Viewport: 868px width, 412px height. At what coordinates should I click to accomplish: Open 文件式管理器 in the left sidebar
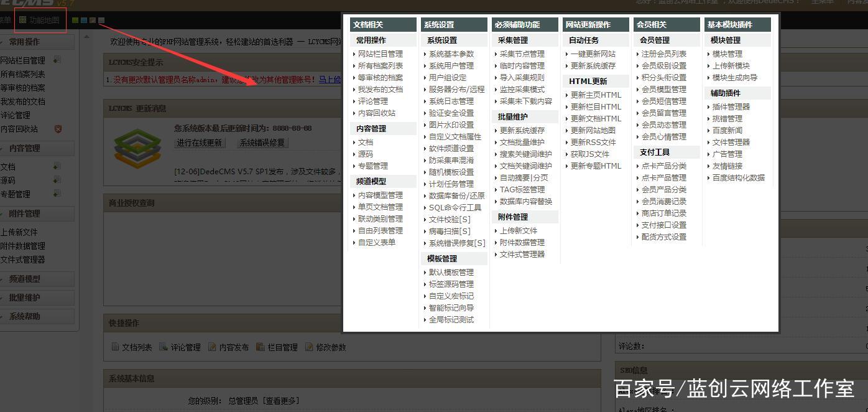pyautogui.click(x=22, y=260)
